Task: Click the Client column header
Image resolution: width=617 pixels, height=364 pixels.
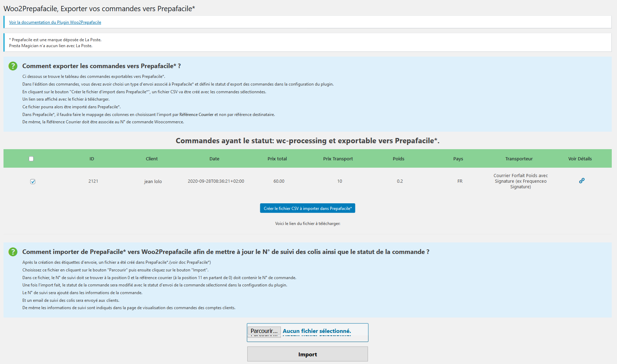Action: tap(152, 159)
